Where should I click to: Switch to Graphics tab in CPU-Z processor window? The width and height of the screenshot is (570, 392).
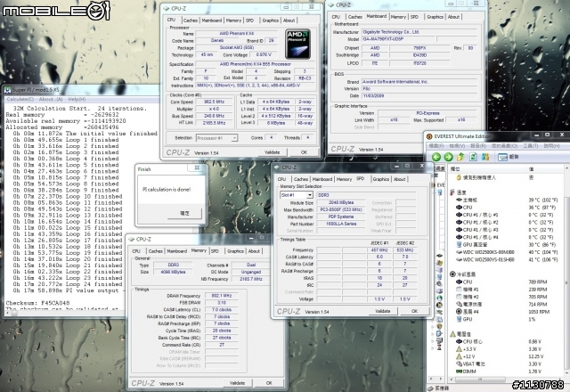(270, 20)
